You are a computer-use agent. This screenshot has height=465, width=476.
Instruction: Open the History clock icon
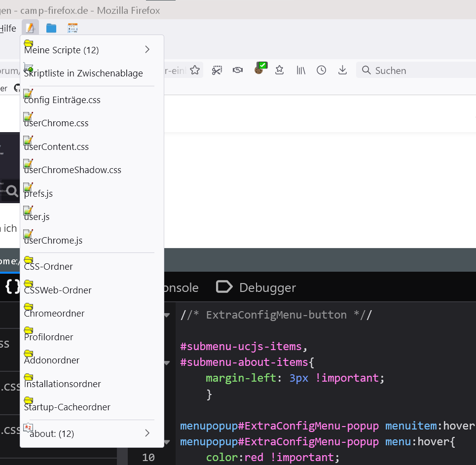tap(322, 70)
